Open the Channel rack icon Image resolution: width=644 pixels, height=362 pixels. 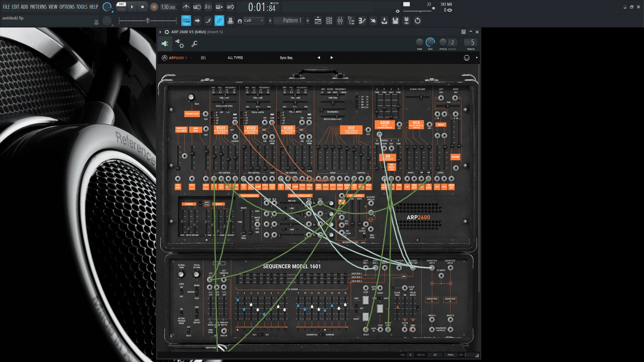[329, 20]
